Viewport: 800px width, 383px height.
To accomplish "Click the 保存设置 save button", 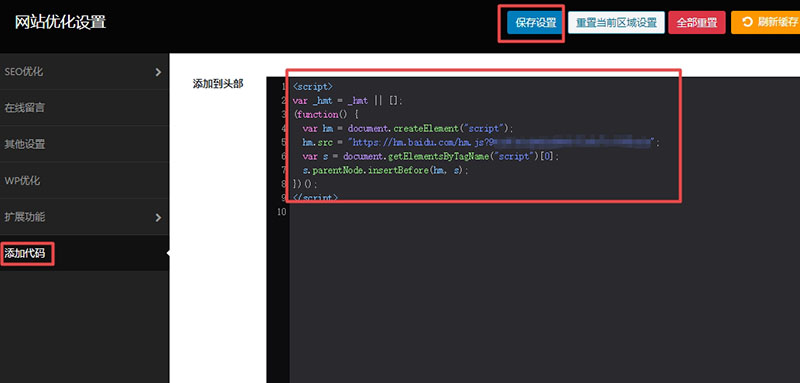I will [x=535, y=23].
